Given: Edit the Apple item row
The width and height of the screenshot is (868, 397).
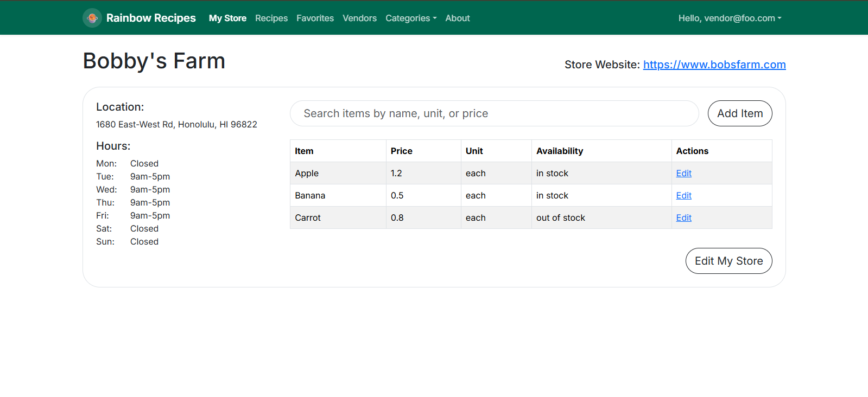Looking at the screenshot, I should (683, 173).
